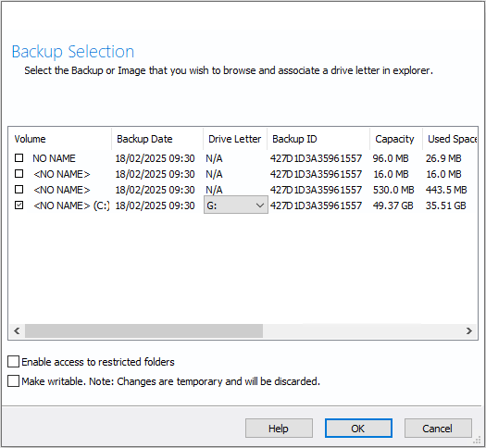Screen dimensions: 486x448
Task: Confirm with the OK button
Action: click(x=358, y=429)
